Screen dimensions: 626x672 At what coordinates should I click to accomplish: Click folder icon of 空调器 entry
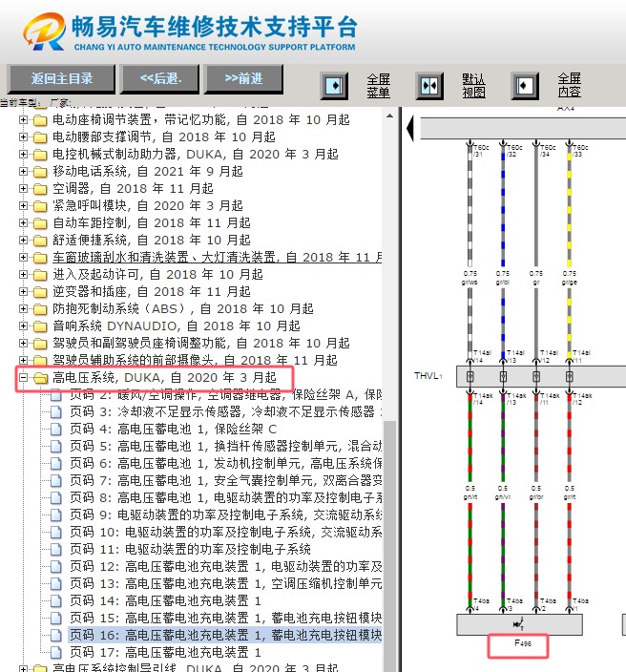pos(40,189)
